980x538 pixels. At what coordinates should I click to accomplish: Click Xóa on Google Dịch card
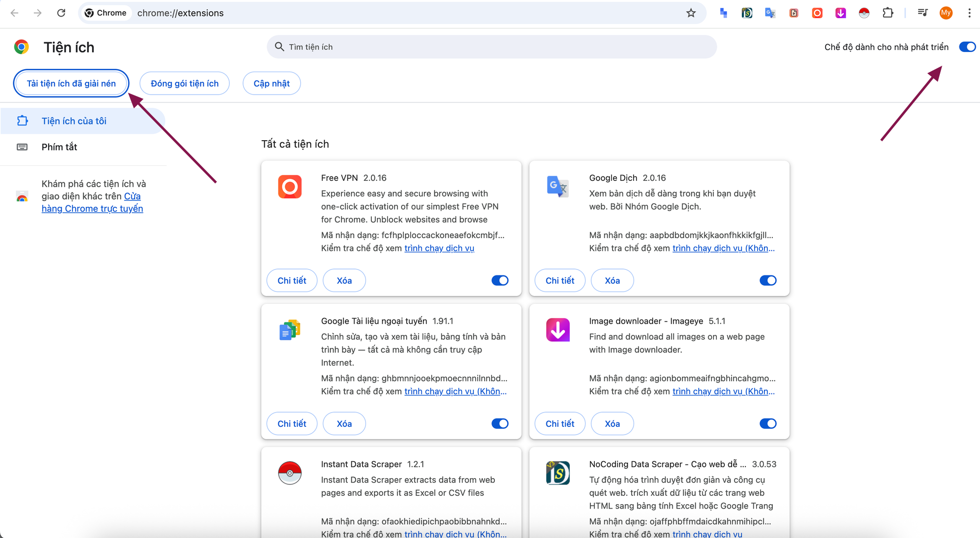click(612, 280)
